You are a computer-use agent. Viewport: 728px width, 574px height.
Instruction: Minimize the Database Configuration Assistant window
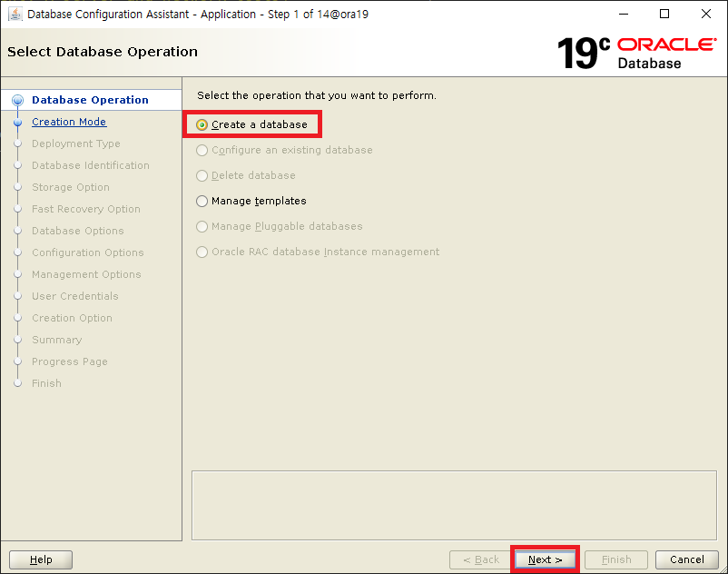624,14
